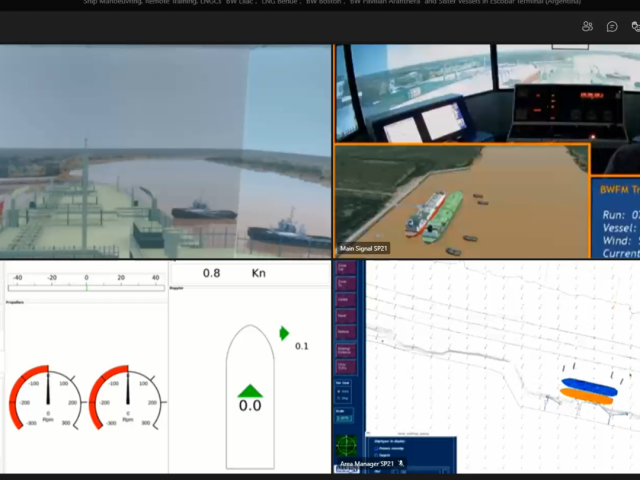Click the top purple Zoom button in sidebar
This screenshot has height=480, width=640.
[345, 268]
